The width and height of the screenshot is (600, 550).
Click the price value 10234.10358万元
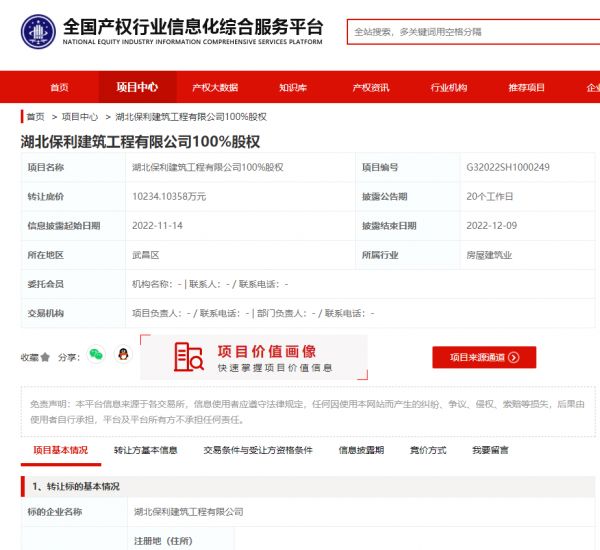point(169,196)
